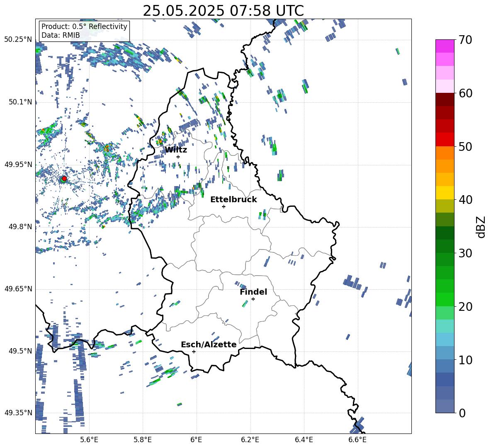Click the 50.1°N latitude tick label

pos(20,102)
